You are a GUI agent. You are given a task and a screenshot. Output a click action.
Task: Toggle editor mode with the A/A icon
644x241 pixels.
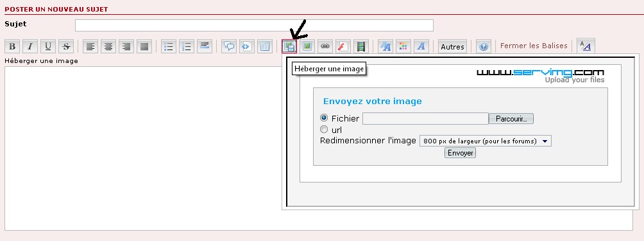(x=586, y=46)
